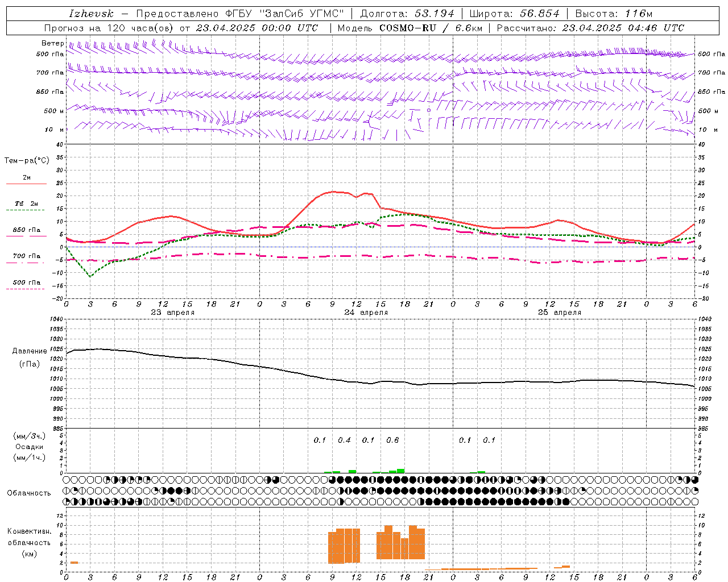Select the 0.4 precipitation value

tap(344, 440)
